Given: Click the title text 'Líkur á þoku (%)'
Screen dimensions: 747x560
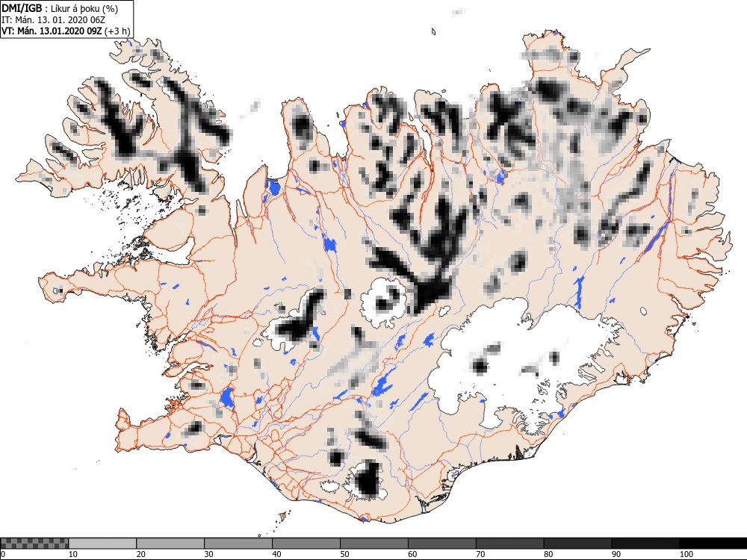Looking at the screenshot, I should [x=84, y=8].
